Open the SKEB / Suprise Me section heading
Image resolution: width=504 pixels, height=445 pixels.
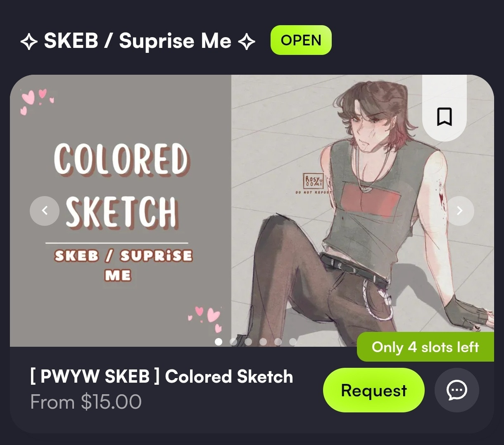point(138,41)
